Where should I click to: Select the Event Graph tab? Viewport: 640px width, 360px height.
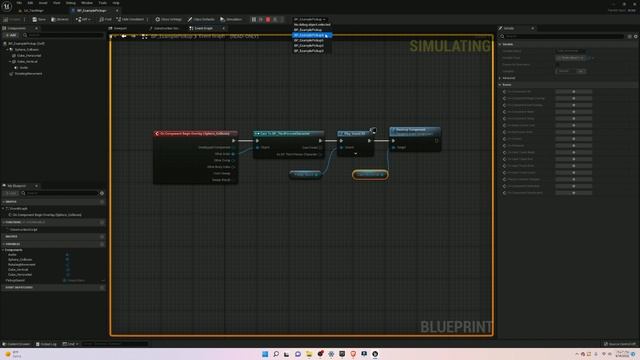click(201, 28)
